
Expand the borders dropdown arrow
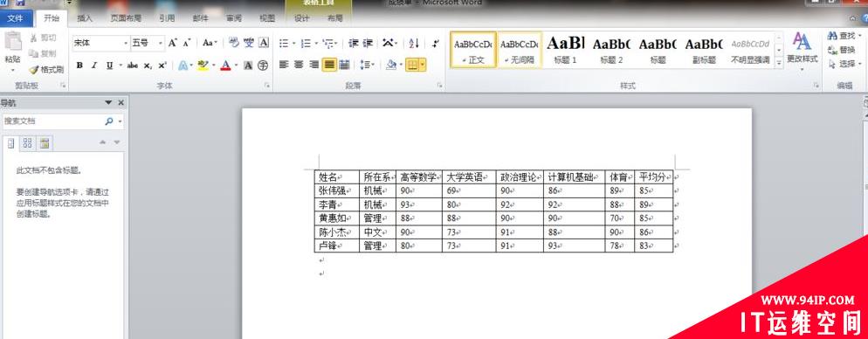click(424, 65)
